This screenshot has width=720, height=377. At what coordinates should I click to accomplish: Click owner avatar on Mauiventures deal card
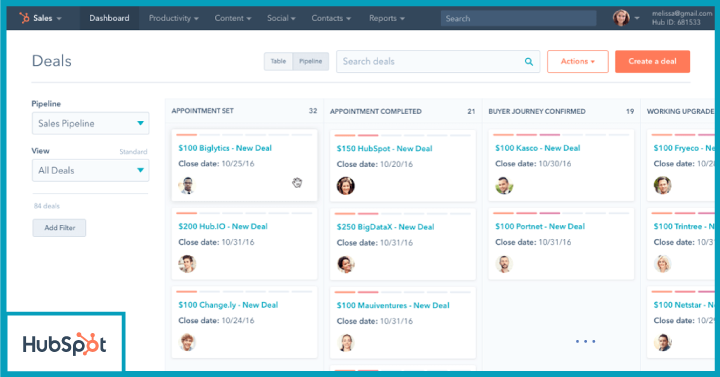click(x=345, y=343)
